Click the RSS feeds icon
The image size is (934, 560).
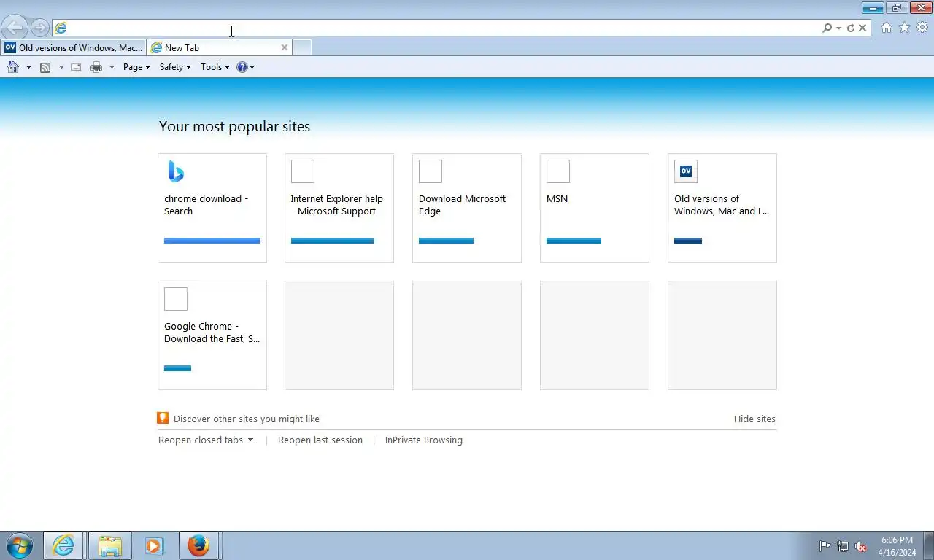(x=45, y=67)
